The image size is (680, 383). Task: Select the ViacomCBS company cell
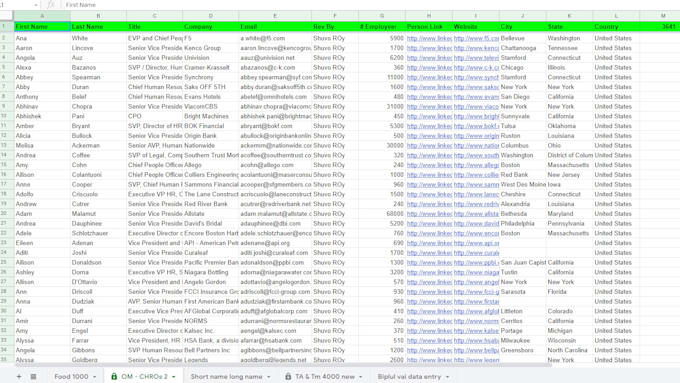[210, 107]
